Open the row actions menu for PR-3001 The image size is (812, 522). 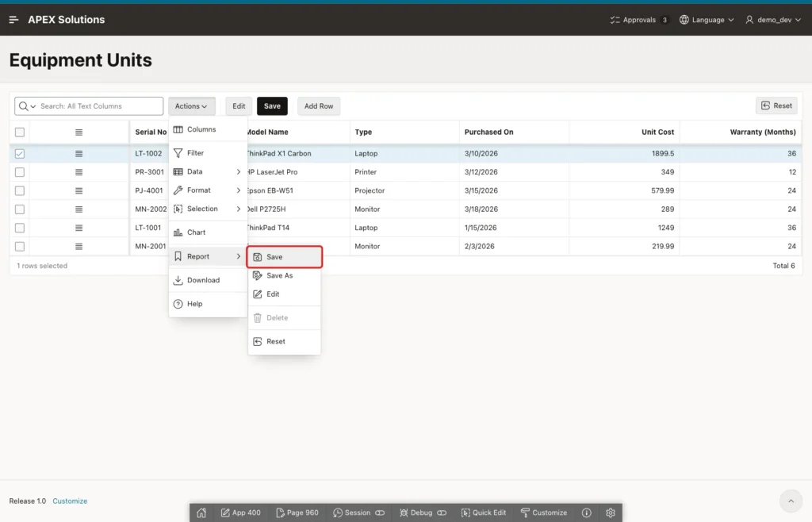click(x=79, y=172)
